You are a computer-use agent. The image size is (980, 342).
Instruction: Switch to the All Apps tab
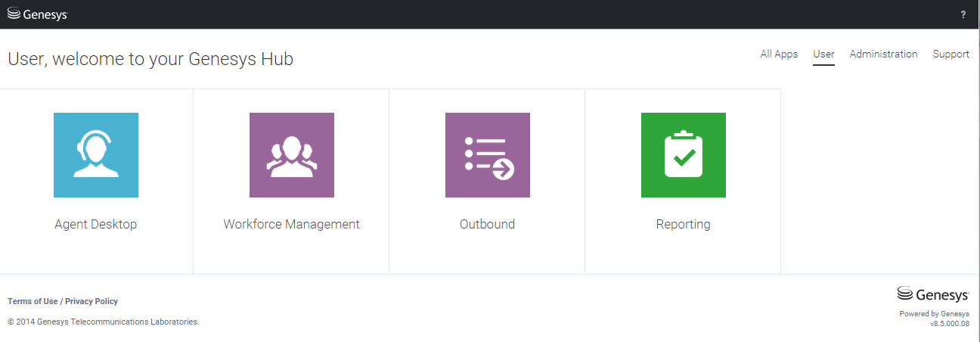(779, 54)
